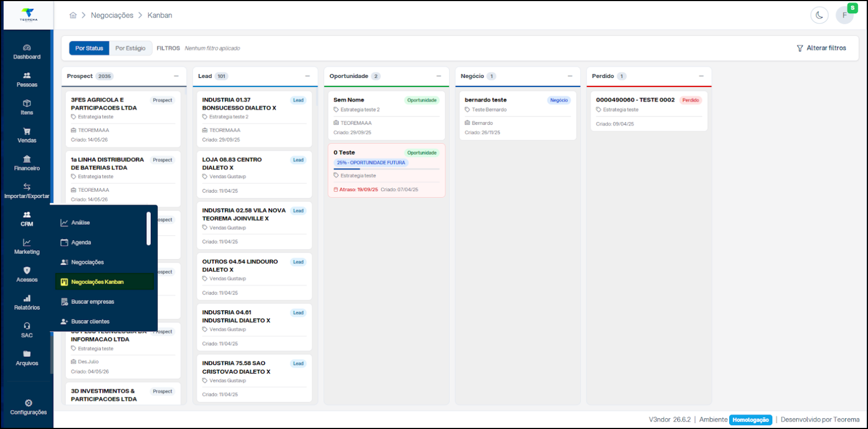Open Acessos shield icon
868x429 pixels.
coord(27,270)
